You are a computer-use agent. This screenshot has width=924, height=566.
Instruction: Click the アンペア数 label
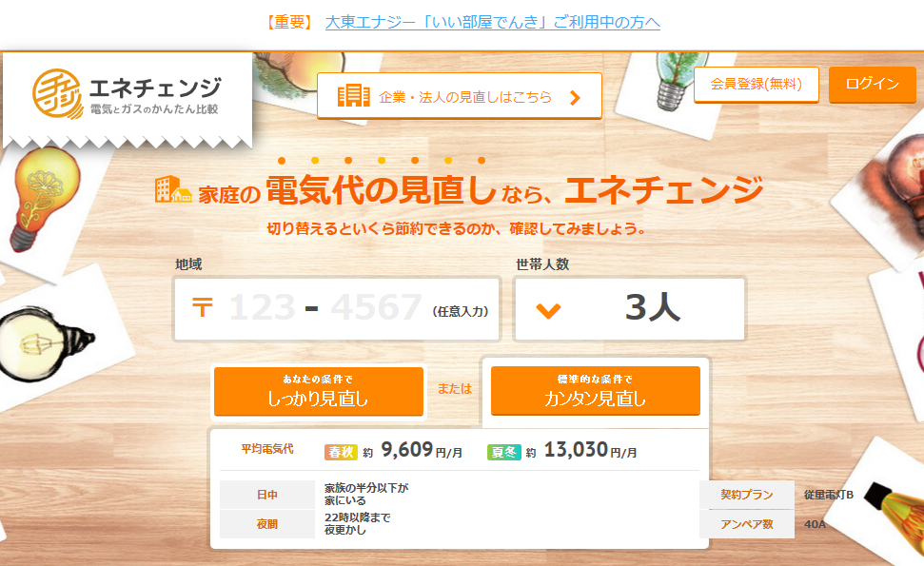click(x=747, y=524)
